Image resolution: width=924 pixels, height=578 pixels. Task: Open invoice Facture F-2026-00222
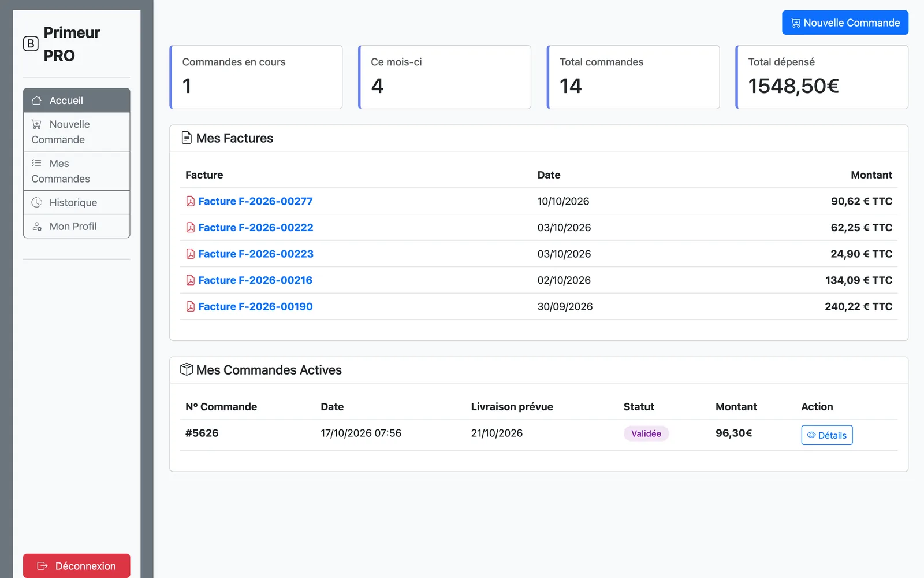click(x=256, y=228)
